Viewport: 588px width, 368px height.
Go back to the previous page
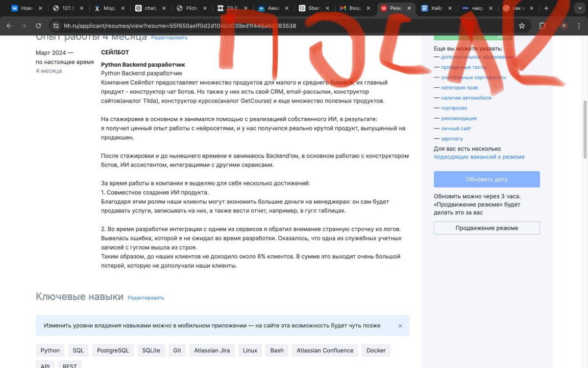(9, 26)
